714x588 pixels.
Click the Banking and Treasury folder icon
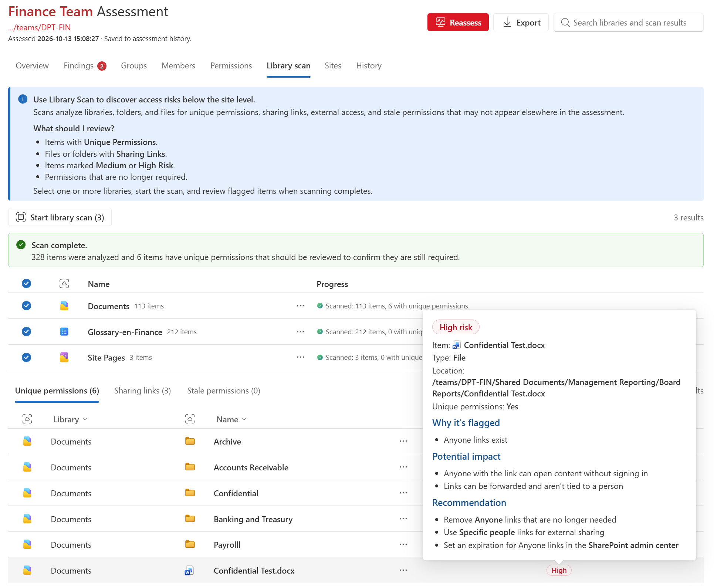click(190, 519)
